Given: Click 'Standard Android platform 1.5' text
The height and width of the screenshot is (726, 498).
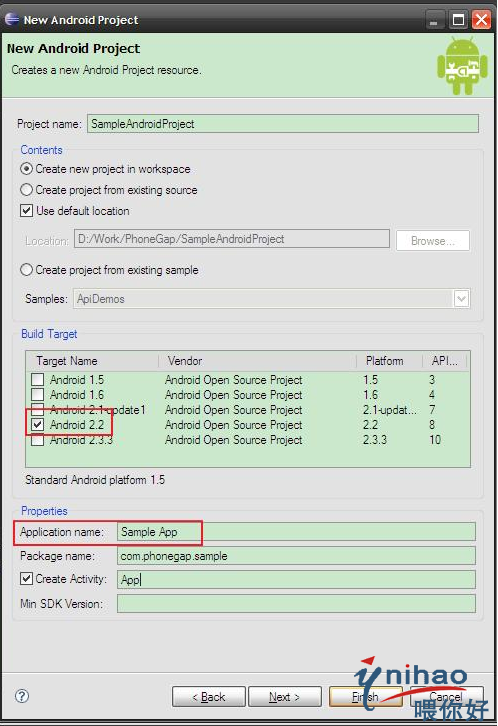Looking at the screenshot, I should [x=95, y=480].
